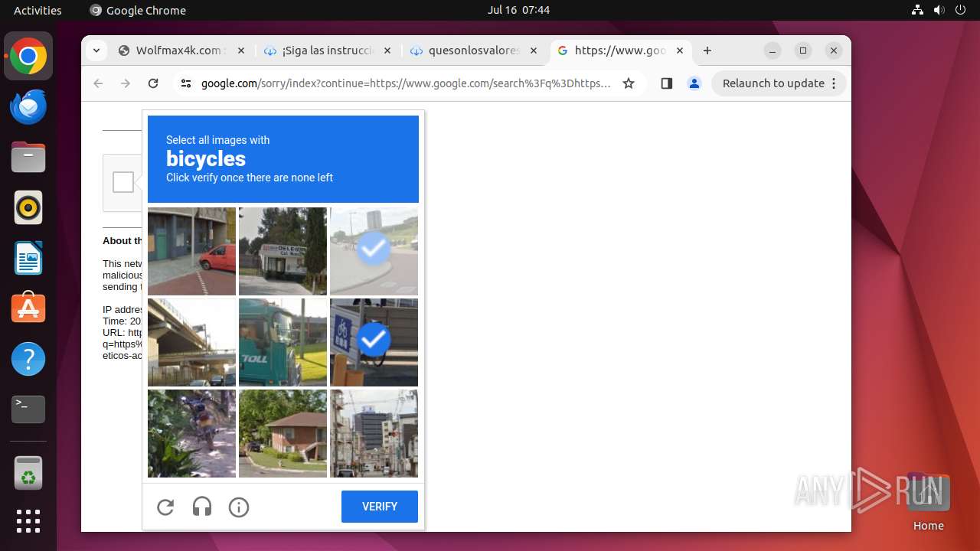Bookmark this page with the star

(x=629, y=83)
